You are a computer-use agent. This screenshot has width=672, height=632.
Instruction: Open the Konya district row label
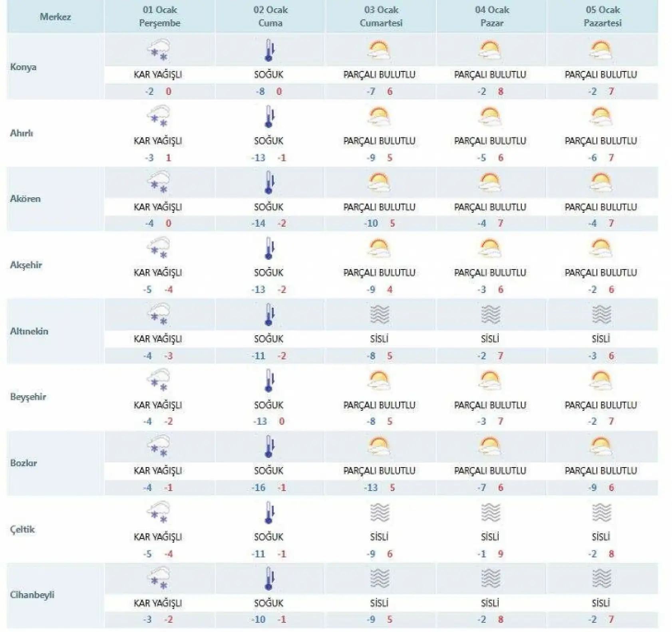click(x=23, y=67)
